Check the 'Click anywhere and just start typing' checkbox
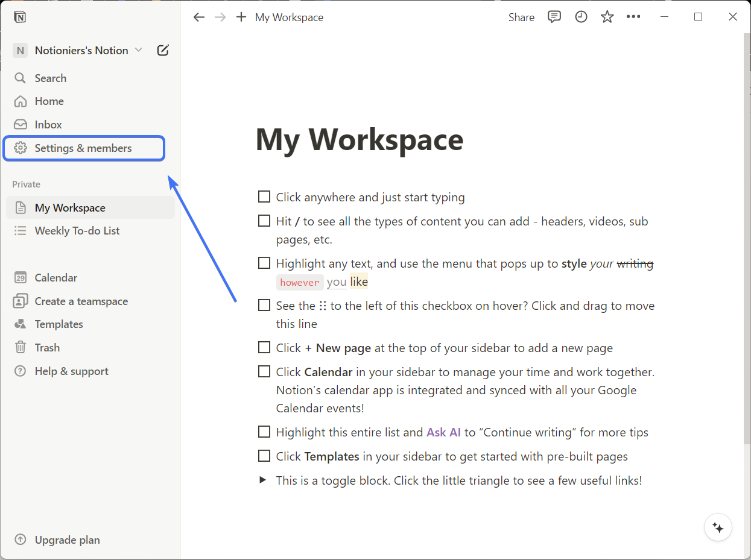751x560 pixels. pyautogui.click(x=264, y=197)
